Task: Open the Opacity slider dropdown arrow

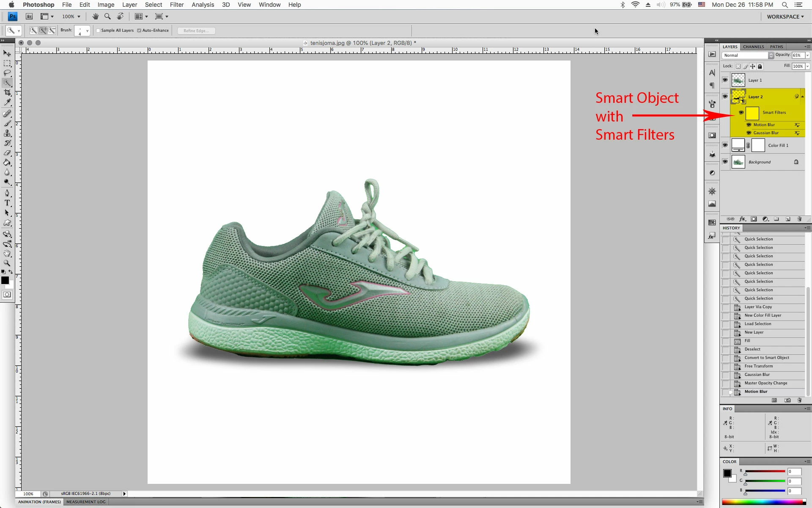Action: pos(807,55)
